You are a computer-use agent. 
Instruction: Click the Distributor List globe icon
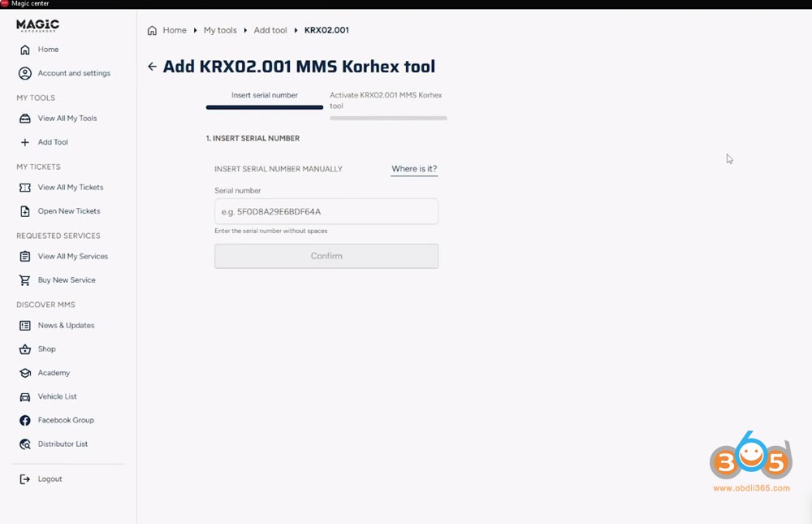(25, 444)
